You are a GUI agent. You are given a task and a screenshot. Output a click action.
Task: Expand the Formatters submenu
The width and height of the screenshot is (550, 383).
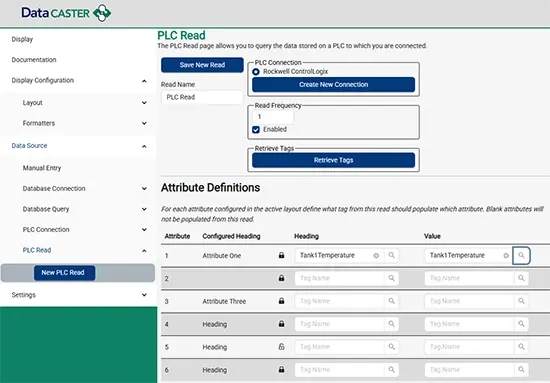(144, 123)
